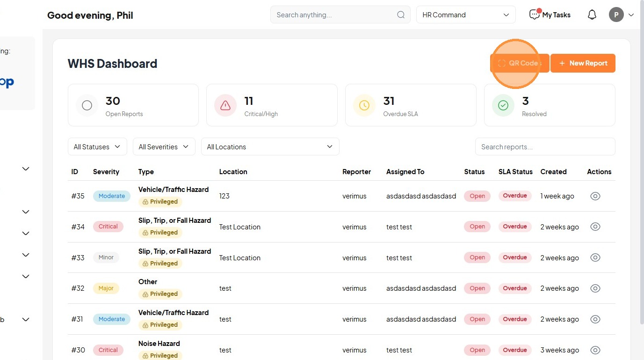Click the Critical/High warning triangle icon
Image resolution: width=644 pixels, height=360 pixels.
pyautogui.click(x=225, y=105)
